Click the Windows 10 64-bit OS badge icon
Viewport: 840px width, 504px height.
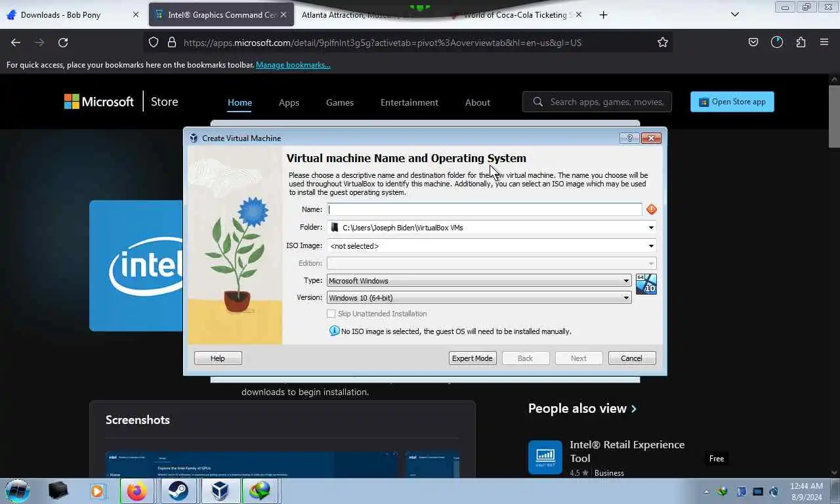tap(646, 284)
